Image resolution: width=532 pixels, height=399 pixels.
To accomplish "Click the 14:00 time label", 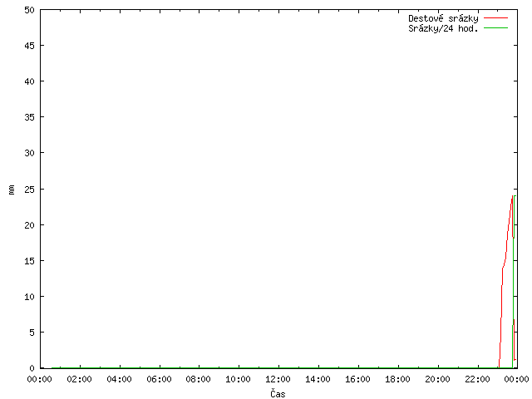I will point(318,379).
